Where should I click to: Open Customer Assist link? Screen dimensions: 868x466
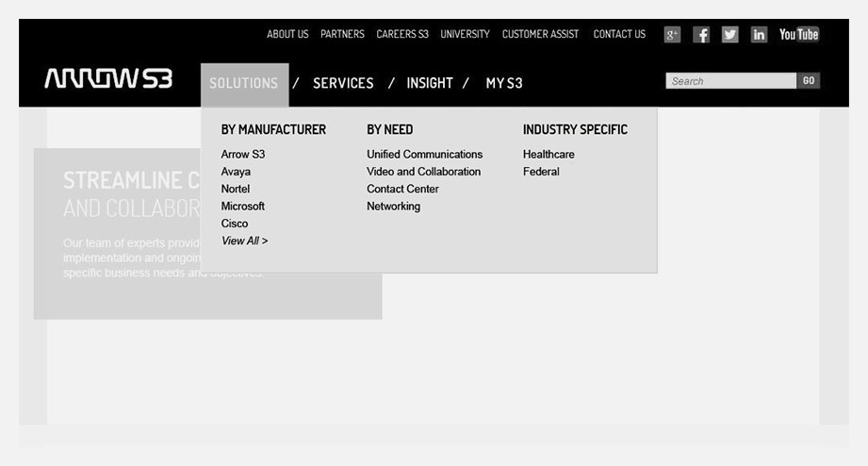tap(540, 34)
